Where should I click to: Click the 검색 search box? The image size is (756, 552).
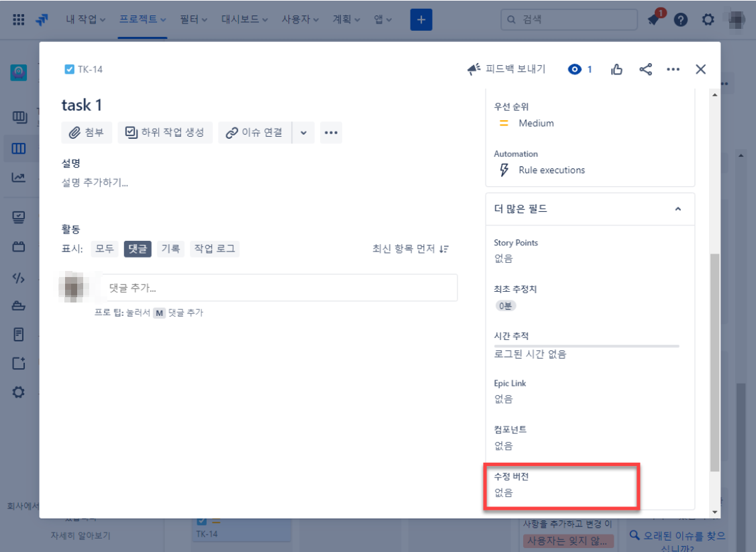570,19
